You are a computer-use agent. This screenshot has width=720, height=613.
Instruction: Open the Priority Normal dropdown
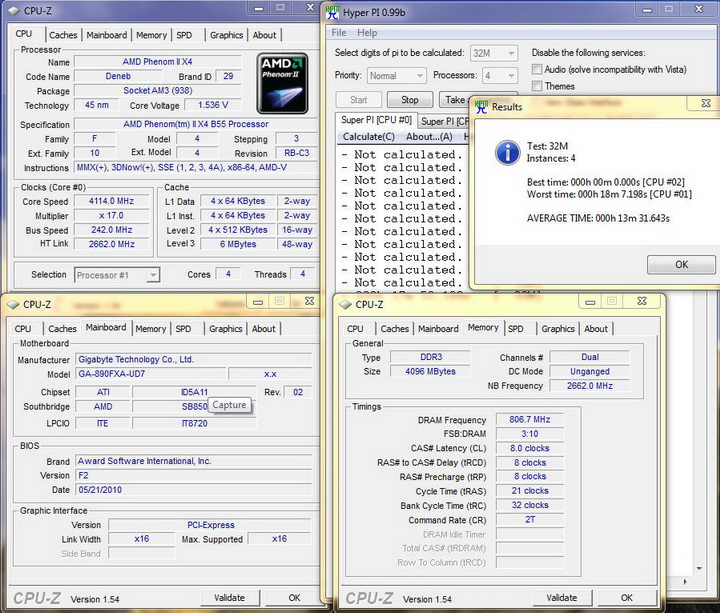click(396, 75)
